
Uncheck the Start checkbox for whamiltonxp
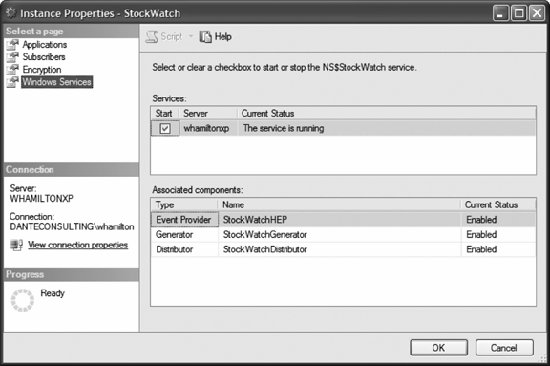(x=165, y=128)
